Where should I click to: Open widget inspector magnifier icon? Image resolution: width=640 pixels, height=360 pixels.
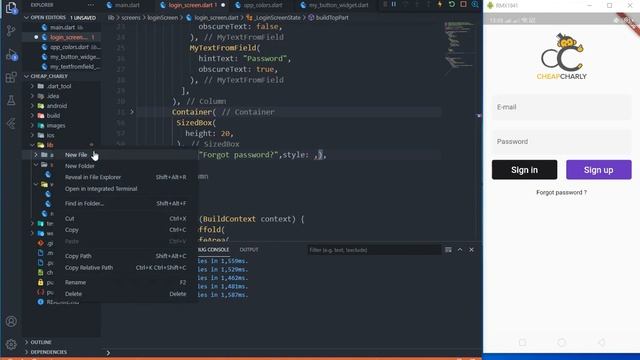pyautogui.click(x=475, y=4)
